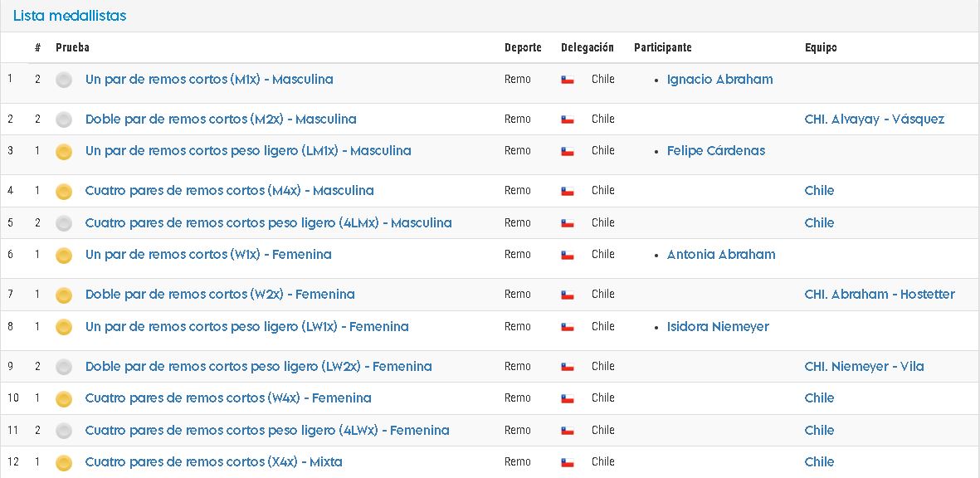Click silver medal icon for M1x Masculina
Screen dimensions: 980x478
[64, 80]
